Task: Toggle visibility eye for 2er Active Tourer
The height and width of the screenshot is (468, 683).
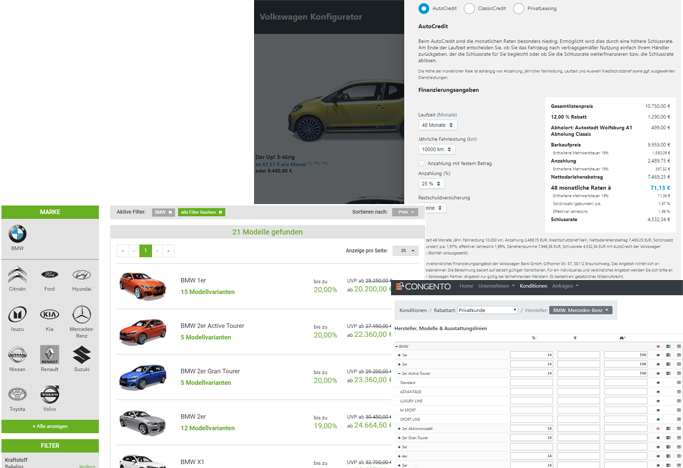Action: point(658,373)
